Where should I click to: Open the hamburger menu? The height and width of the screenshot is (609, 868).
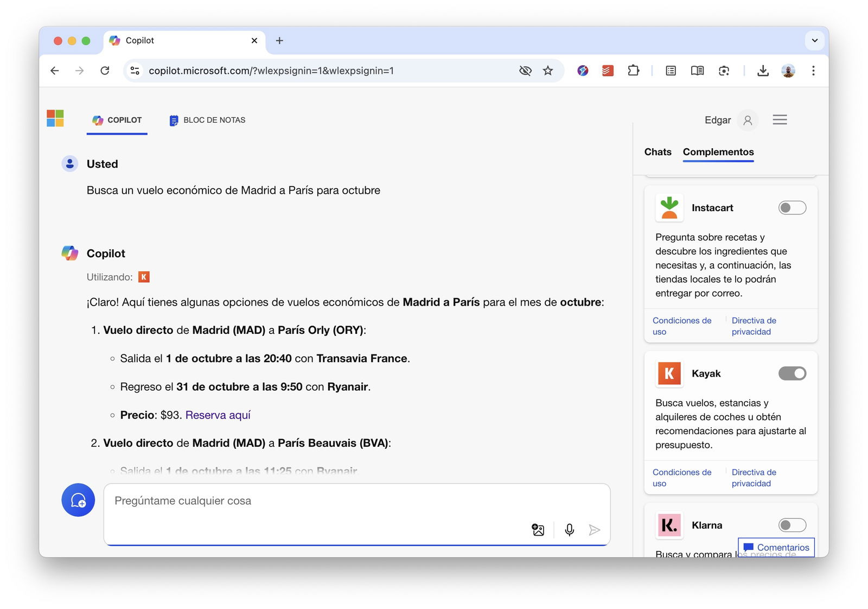pos(780,120)
